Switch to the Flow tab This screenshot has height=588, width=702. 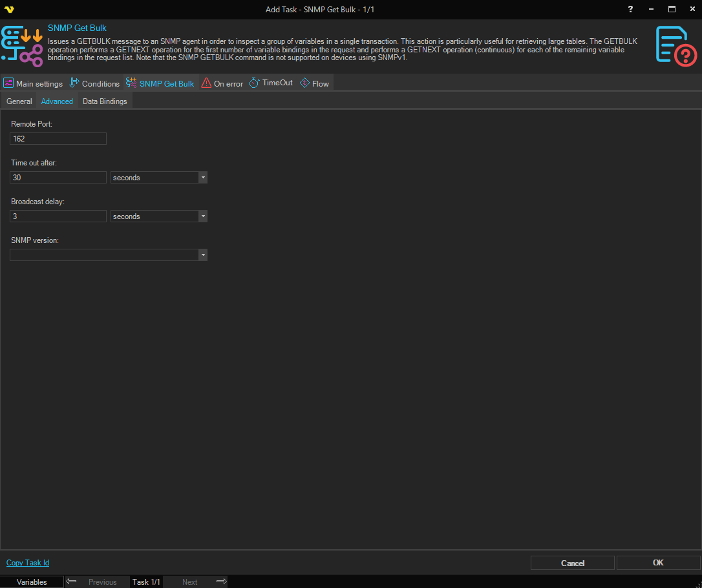[315, 83]
